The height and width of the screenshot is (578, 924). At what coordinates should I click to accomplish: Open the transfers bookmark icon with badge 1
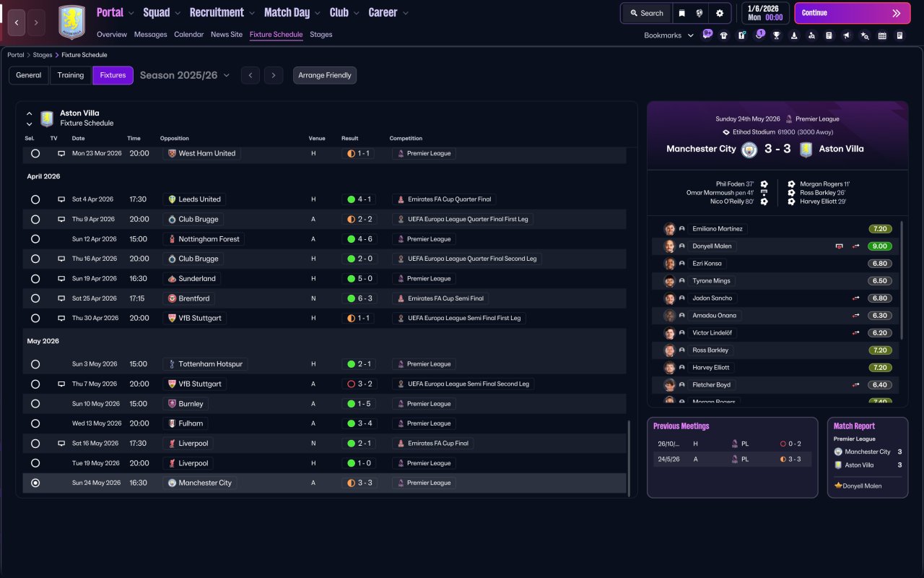pyautogui.click(x=759, y=35)
